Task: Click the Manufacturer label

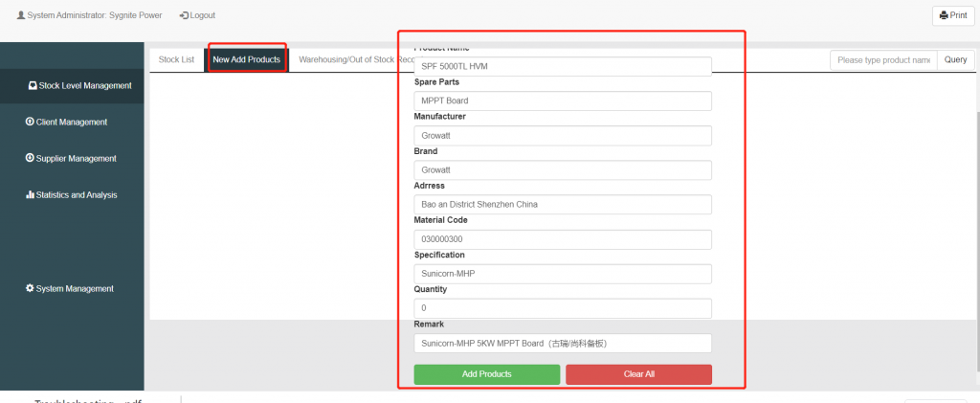Action: (440, 116)
